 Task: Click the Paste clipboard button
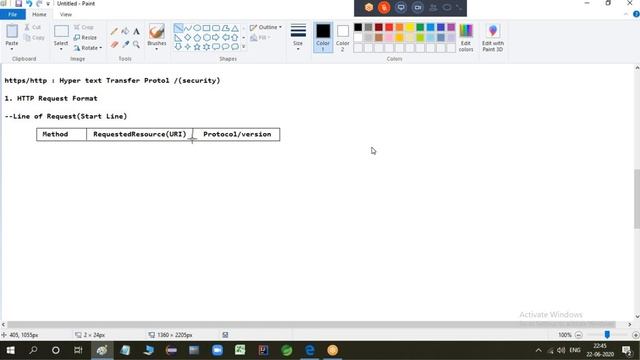[12, 31]
